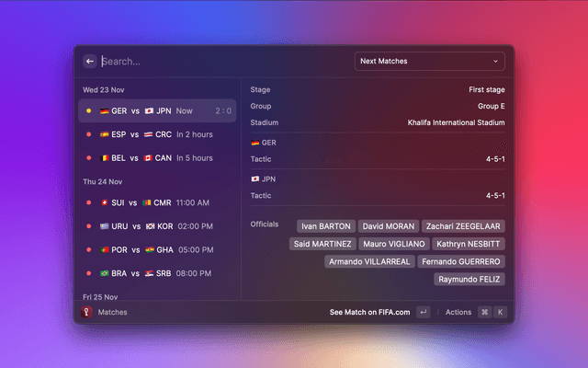Click the Search input field

(220, 62)
